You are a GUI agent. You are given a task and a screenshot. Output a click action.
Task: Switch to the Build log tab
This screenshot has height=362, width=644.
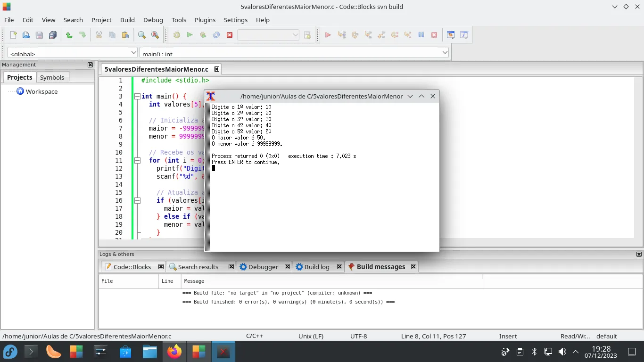(316, 267)
